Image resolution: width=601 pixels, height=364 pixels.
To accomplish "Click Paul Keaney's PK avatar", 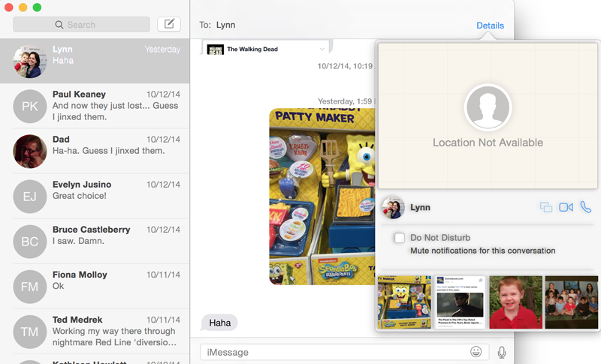I will 30,106.
